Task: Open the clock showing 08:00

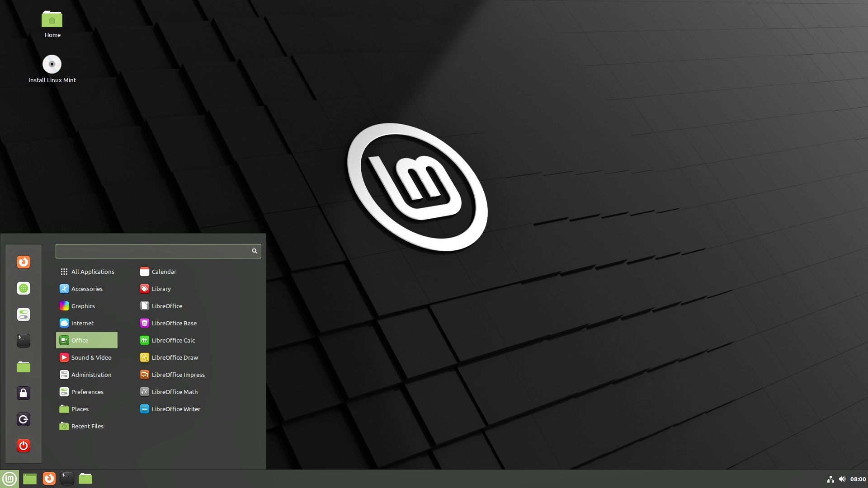Action: click(857, 479)
